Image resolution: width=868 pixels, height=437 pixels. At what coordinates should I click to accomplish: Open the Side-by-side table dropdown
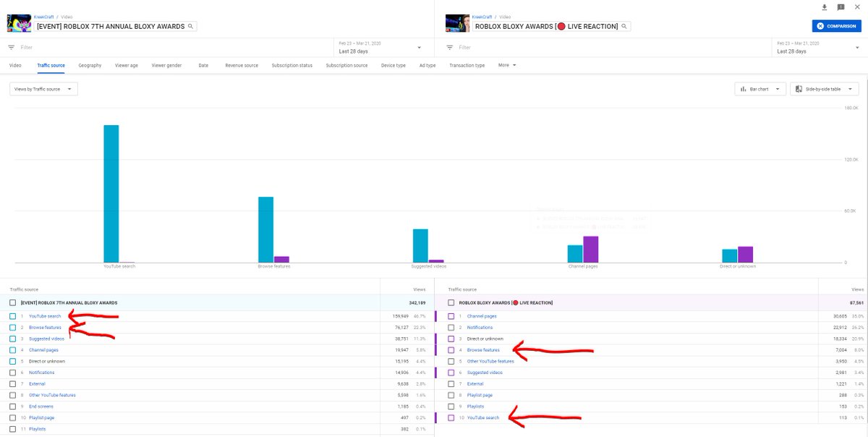[824, 89]
